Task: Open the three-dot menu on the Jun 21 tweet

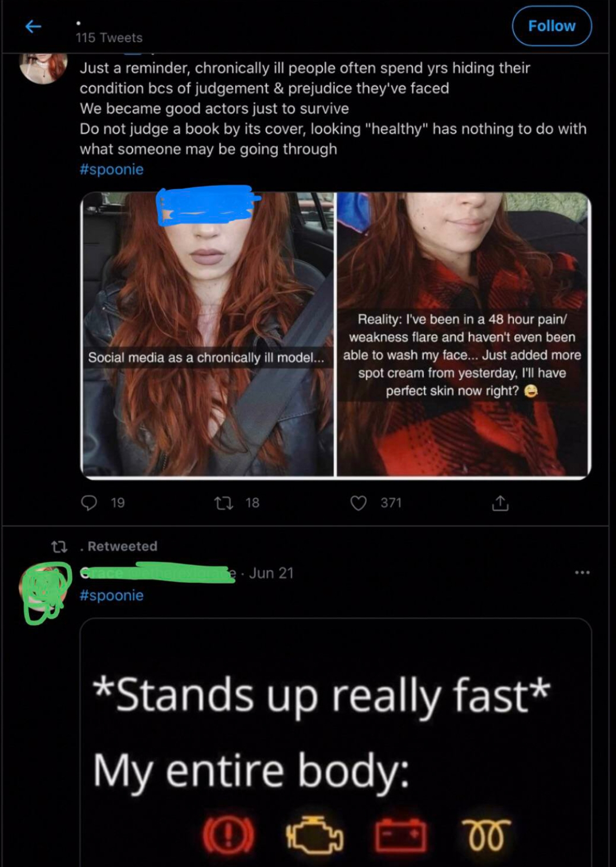Action: coord(582,572)
